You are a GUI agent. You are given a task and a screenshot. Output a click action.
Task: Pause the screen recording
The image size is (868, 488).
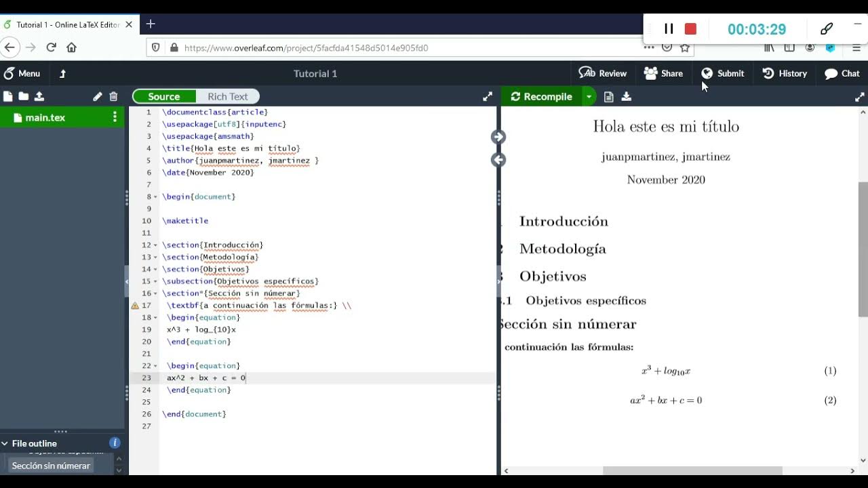coord(669,29)
